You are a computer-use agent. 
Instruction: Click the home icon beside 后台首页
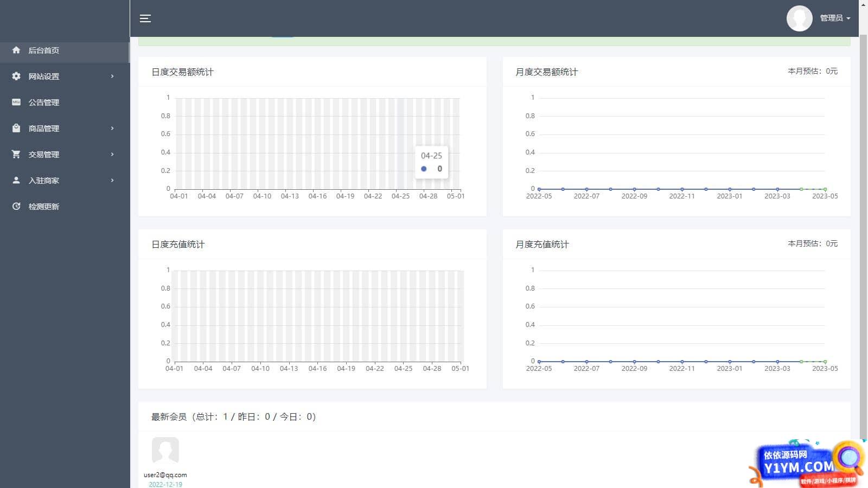16,50
